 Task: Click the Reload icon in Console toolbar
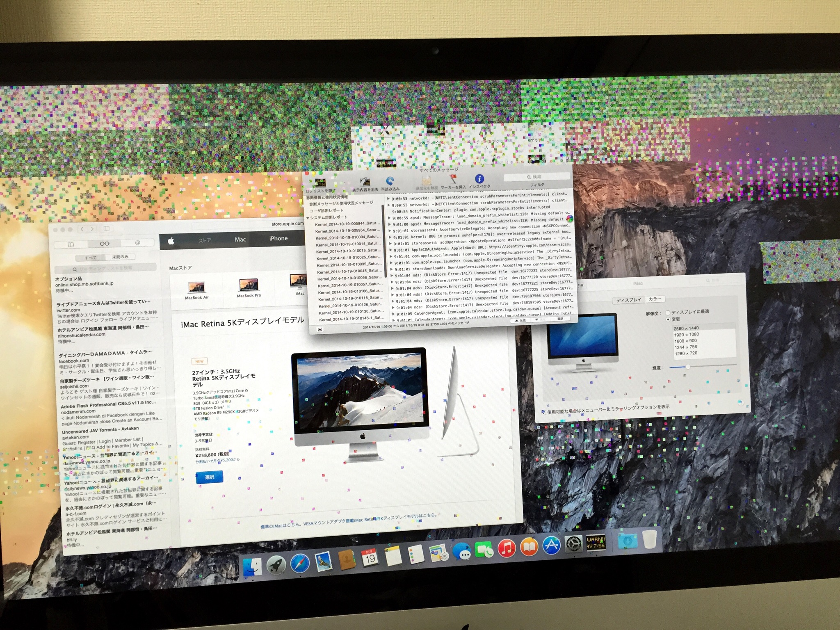click(390, 181)
